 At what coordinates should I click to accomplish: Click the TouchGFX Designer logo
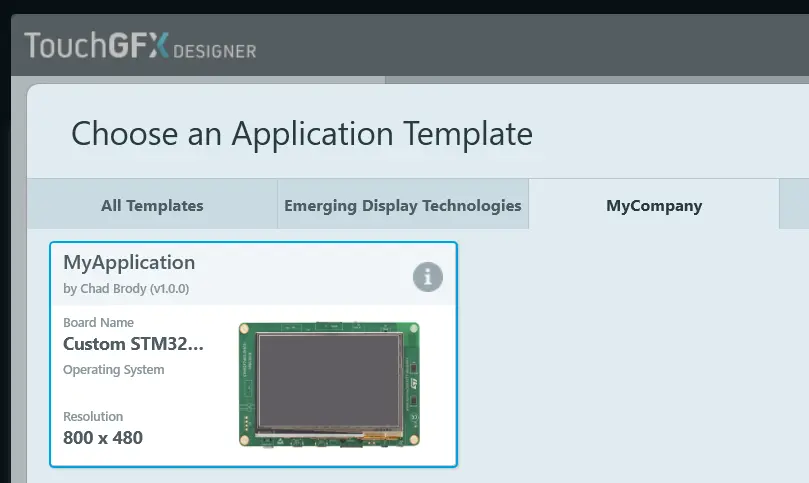coord(140,45)
